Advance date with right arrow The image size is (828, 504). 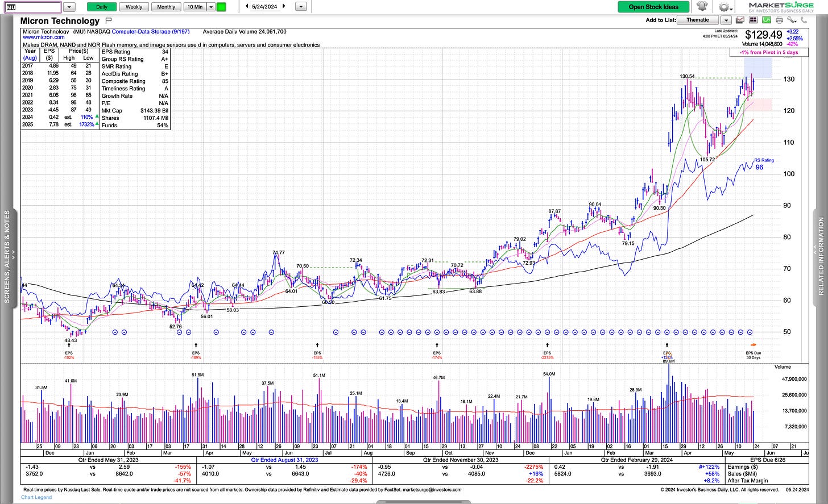284,7
